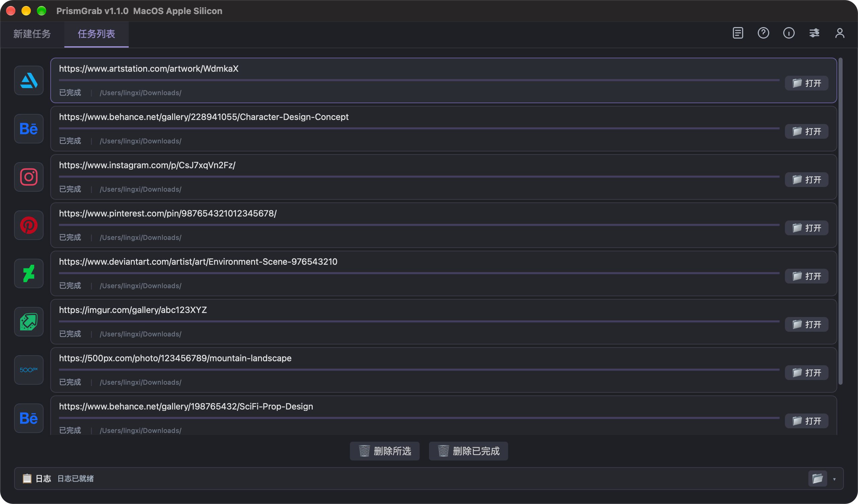Click the Behance icon for Character-Design-Concept row

pos(28,129)
